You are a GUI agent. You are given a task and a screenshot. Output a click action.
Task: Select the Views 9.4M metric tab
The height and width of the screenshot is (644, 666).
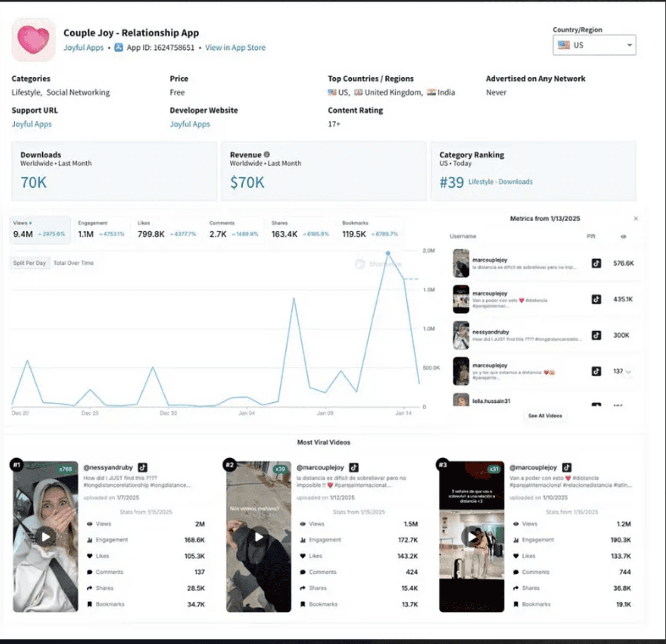(x=40, y=230)
